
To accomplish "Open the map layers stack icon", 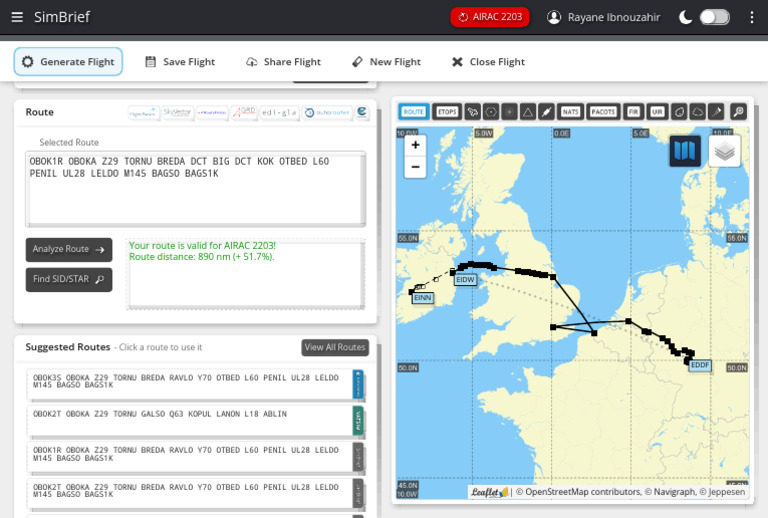I will click(x=725, y=151).
